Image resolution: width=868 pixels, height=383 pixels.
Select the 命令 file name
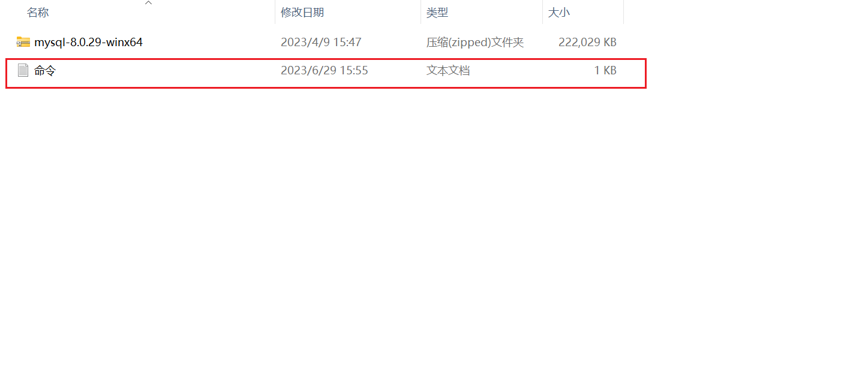tap(45, 71)
